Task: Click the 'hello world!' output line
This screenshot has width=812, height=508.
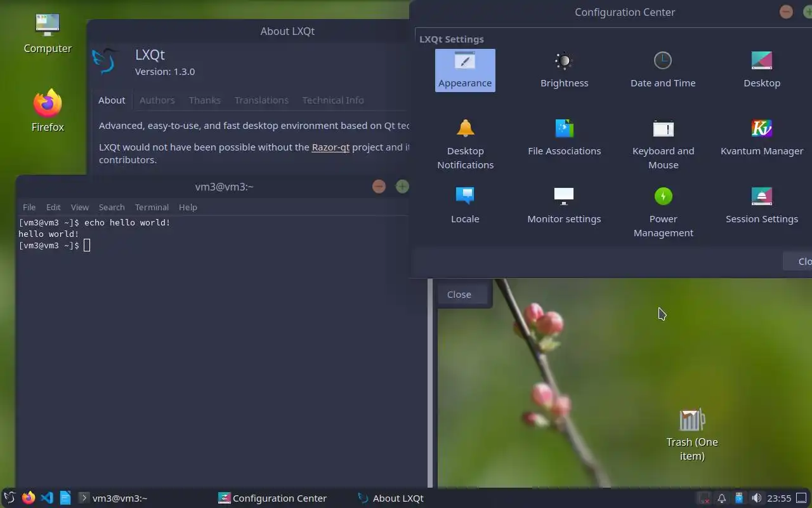Action: tap(49, 234)
